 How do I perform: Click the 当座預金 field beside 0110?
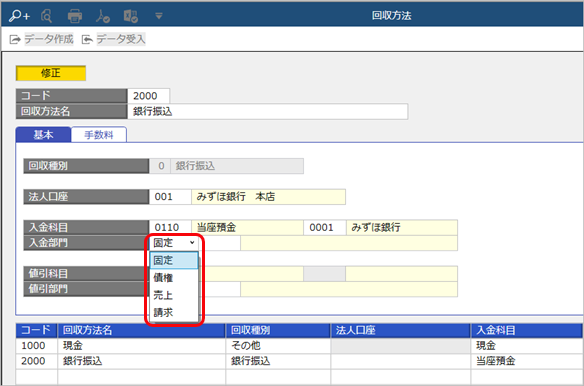(x=247, y=227)
